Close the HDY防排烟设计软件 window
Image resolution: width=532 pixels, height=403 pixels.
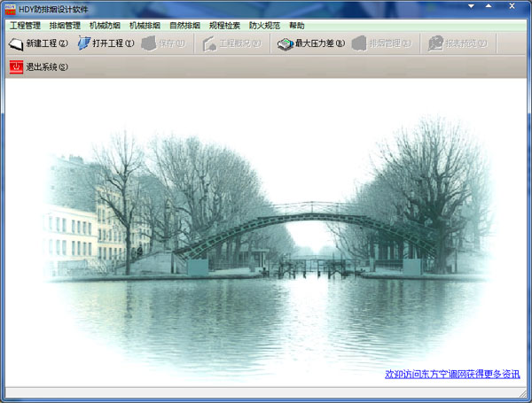pyautogui.click(x=512, y=6)
